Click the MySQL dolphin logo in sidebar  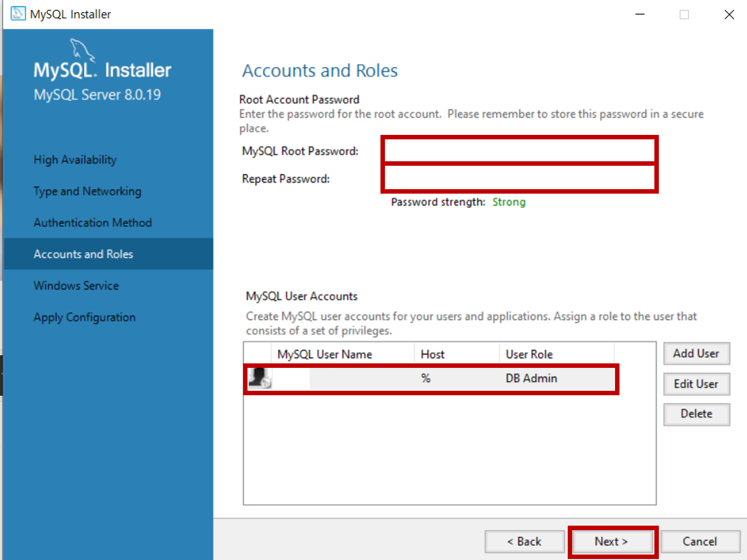pos(82,50)
